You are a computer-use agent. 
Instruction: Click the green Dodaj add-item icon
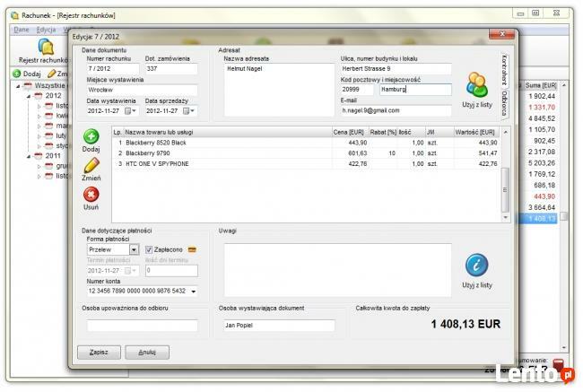[x=91, y=137]
